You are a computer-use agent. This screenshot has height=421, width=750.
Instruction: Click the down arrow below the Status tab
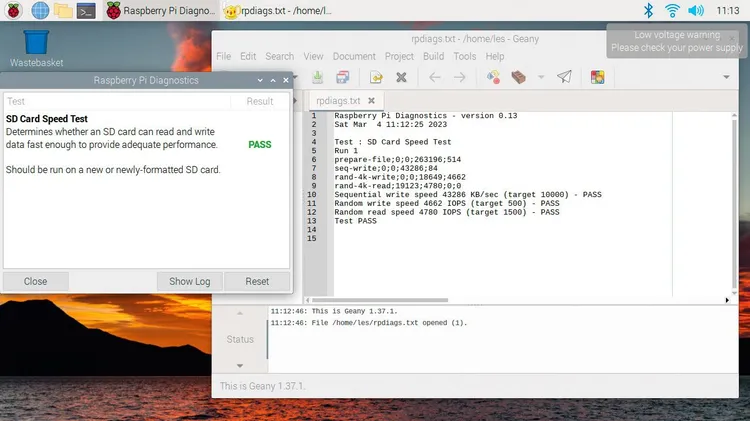coord(240,366)
